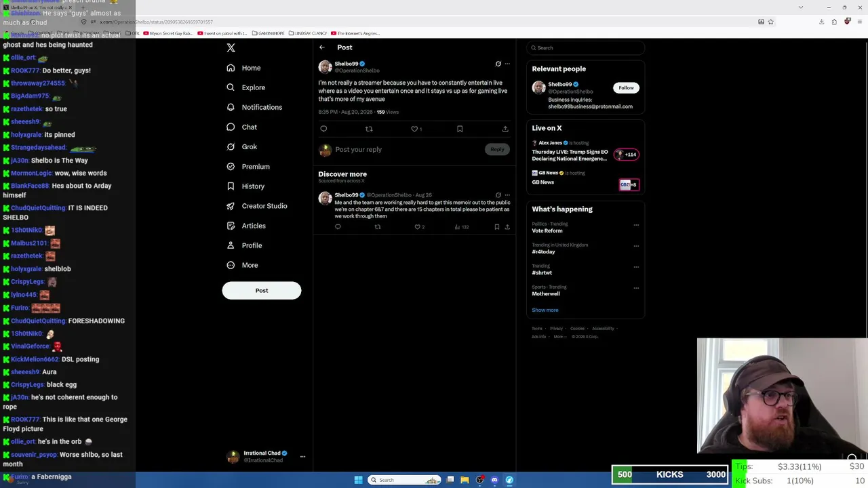Repost the memoir post in Discover more
This screenshot has height=488, width=868.
(x=378, y=227)
